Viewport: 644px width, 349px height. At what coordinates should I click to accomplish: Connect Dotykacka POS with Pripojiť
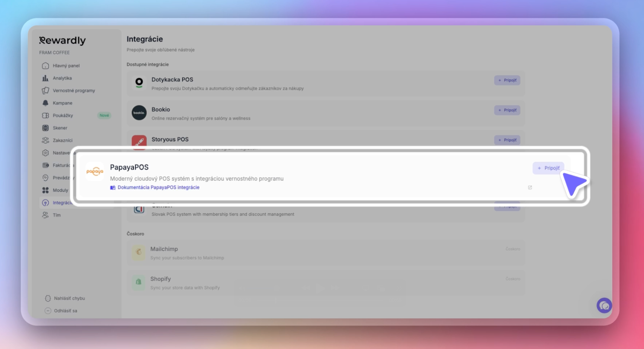(507, 80)
